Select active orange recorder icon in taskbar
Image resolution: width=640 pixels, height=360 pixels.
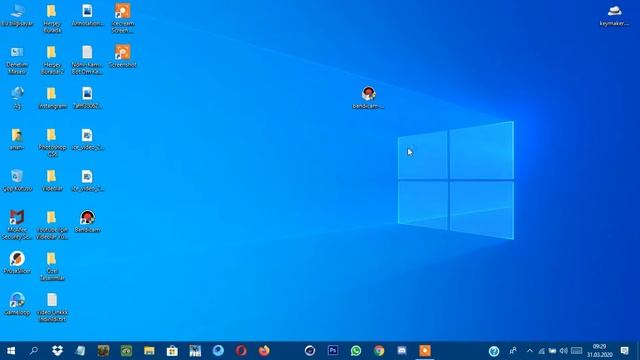click(425, 351)
